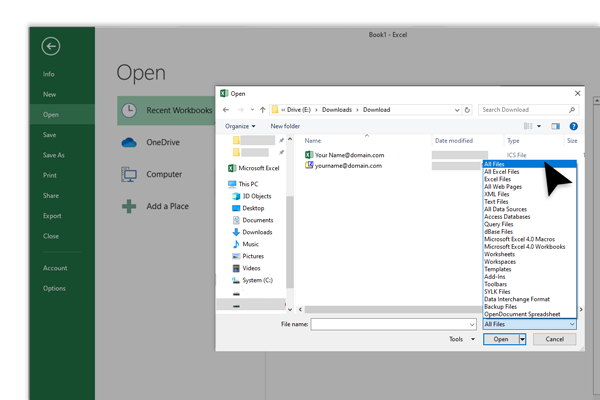Choose All Excel Files filter option
Viewport: 600px width, 400px height.
(x=502, y=171)
